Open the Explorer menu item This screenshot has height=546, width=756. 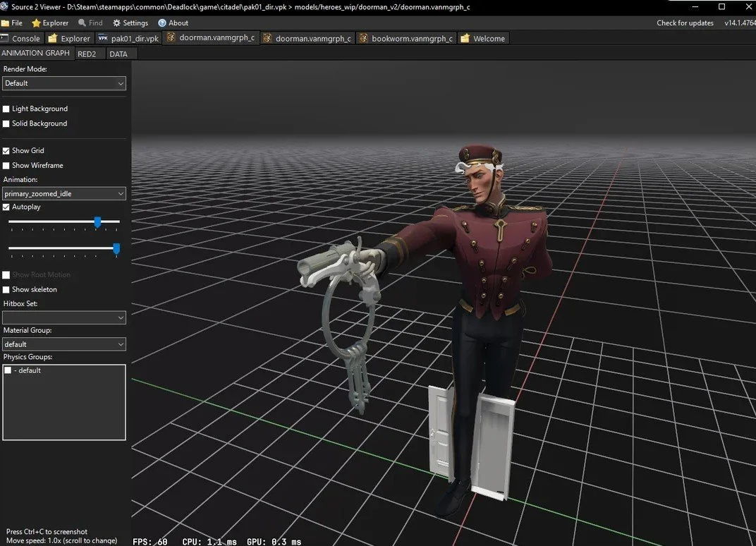coord(50,23)
